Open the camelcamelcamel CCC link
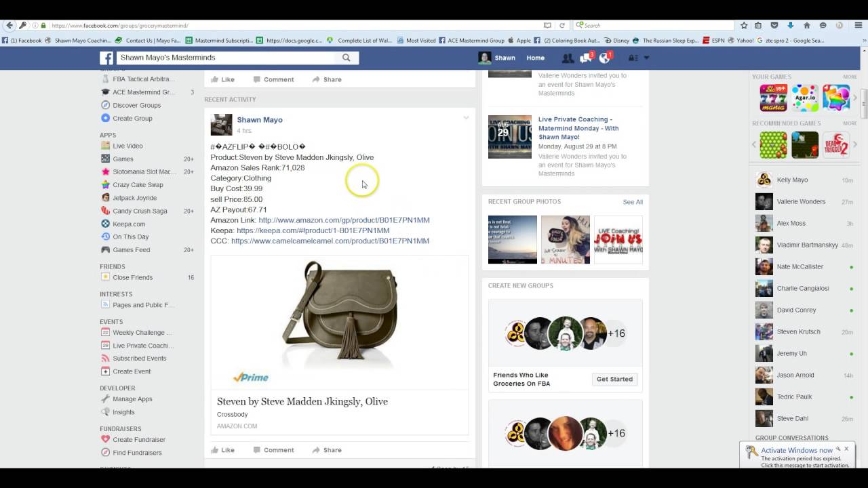The image size is (868, 488). (330, 241)
